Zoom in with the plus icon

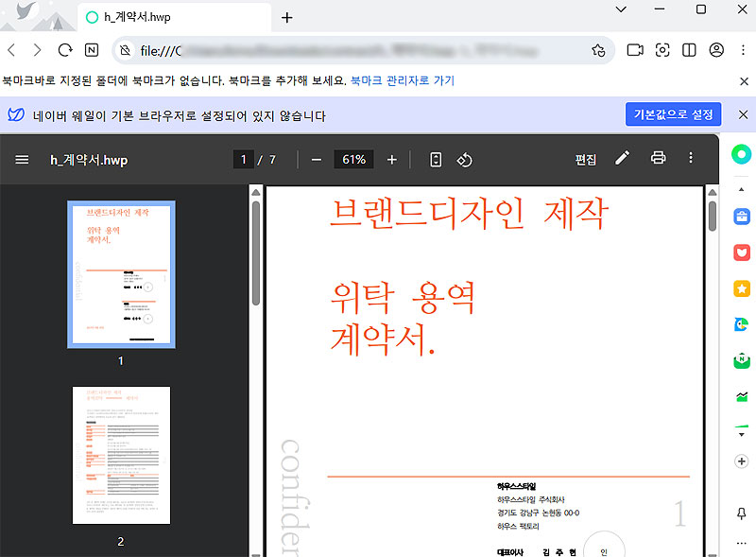click(x=391, y=159)
